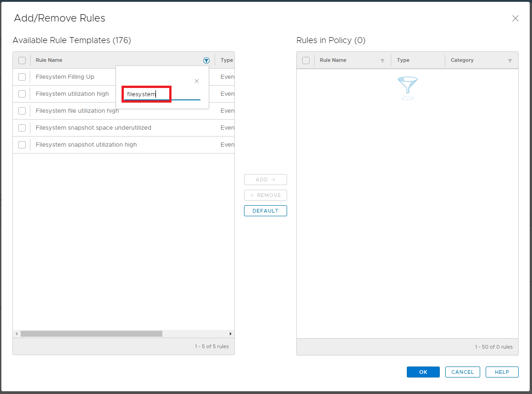Close the Add/Remove Rules dialog
The image size is (532, 394).
pyautogui.click(x=515, y=18)
